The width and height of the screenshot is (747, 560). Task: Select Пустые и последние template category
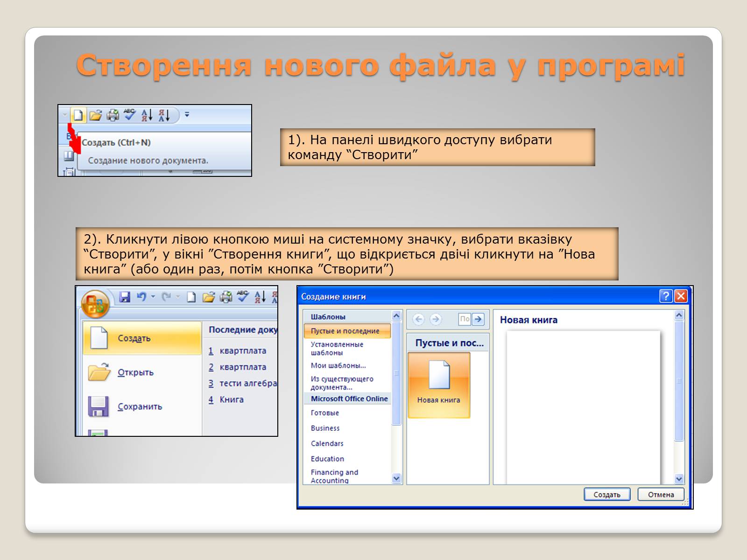click(x=347, y=331)
